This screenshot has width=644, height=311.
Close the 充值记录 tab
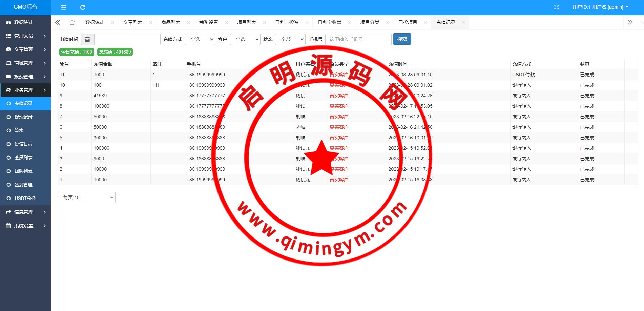point(463,22)
